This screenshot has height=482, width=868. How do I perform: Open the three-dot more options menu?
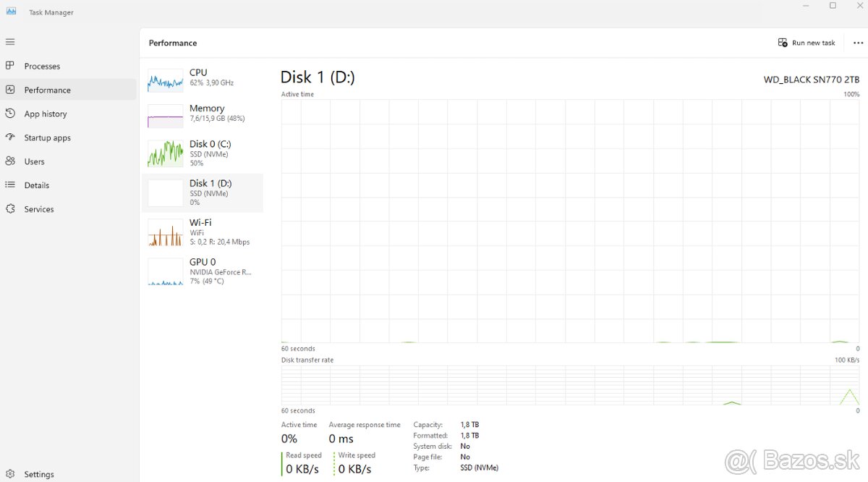tap(858, 43)
